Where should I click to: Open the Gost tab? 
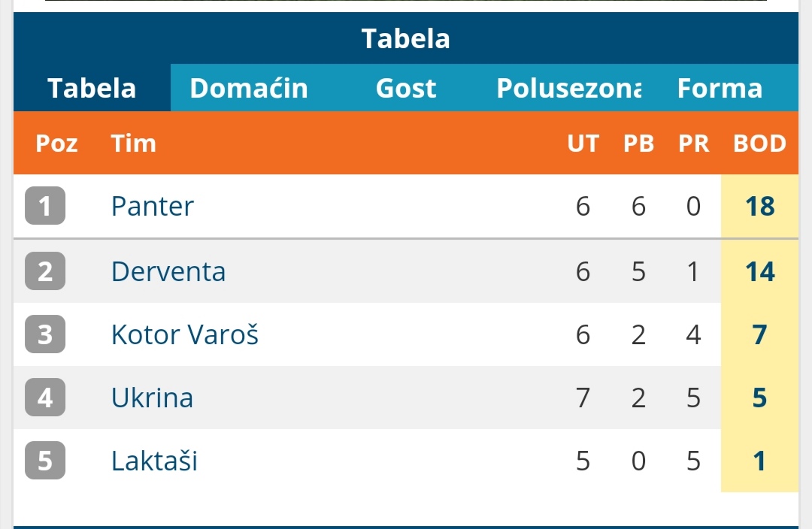point(406,89)
